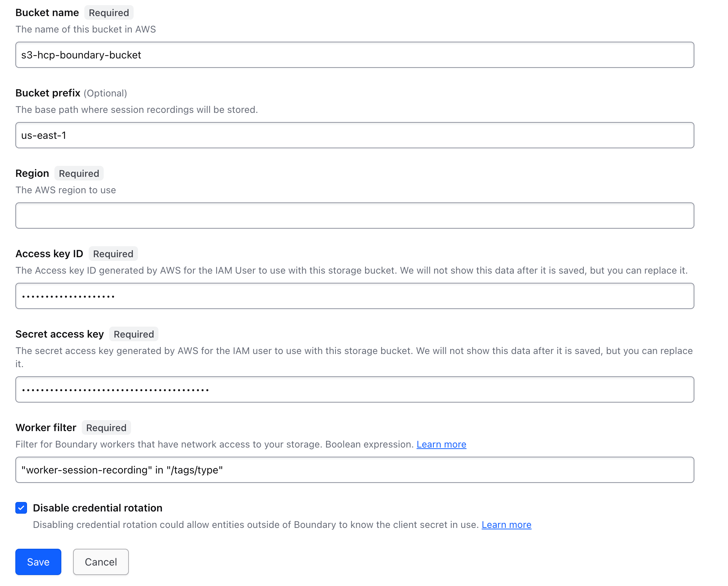728x586 pixels.
Task: Click the Disable credential rotation label text
Action: [97, 508]
